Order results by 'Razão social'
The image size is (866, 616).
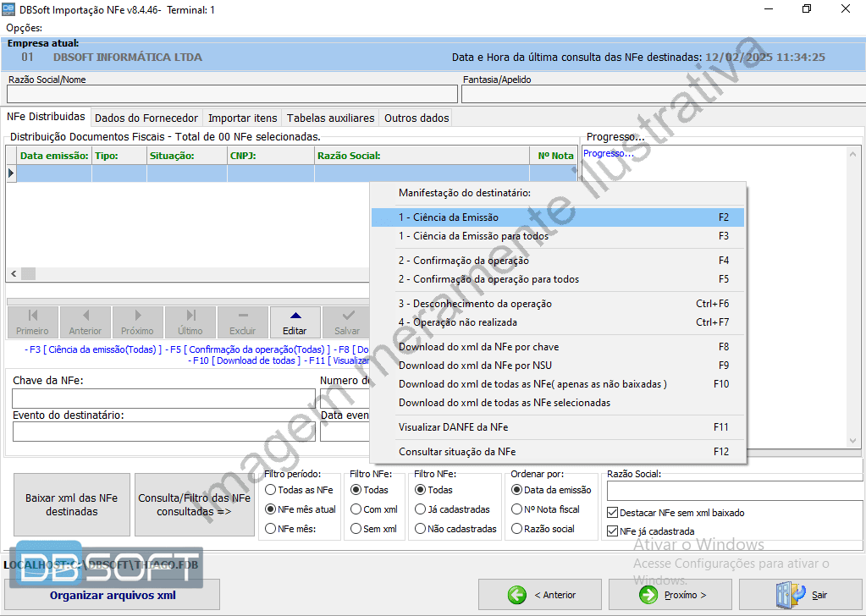coord(517,529)
